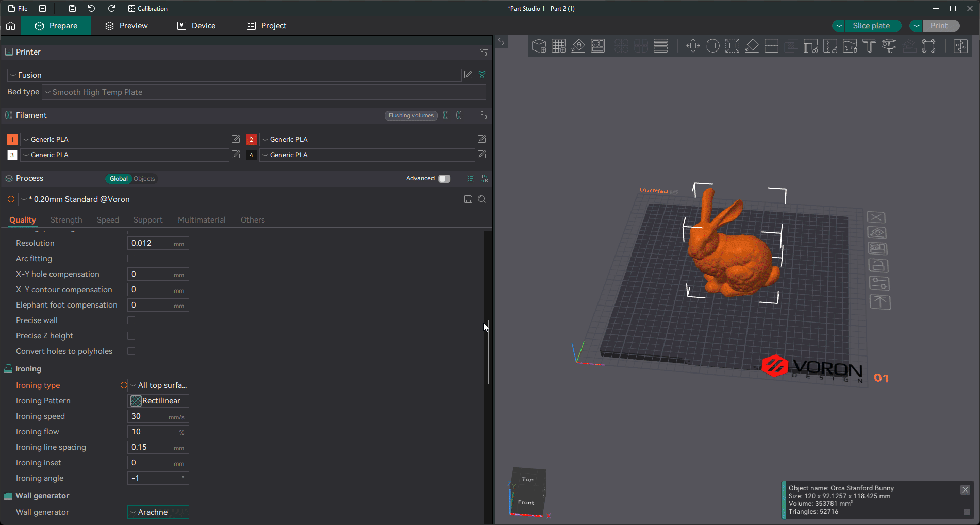Click the Auto orient toolbar icon
The width and height of the screenshot is (980, 525).
[x=578, y=46]
